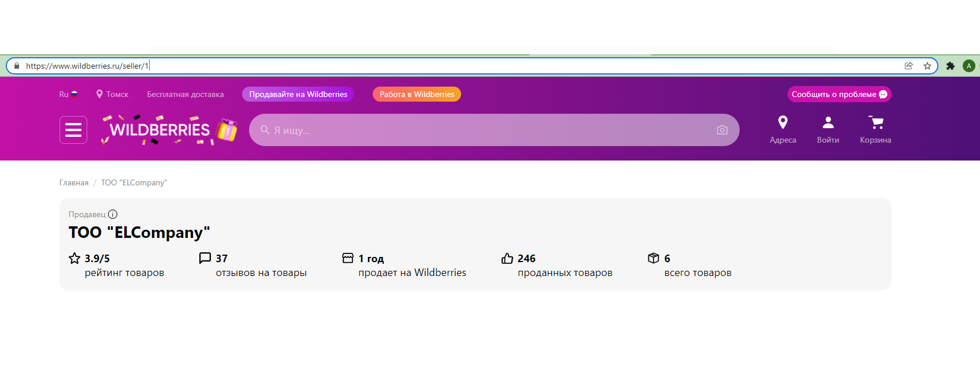Screen dimensions: 980x388
Task: Click the shop icon near '1 год'
Action: point(348,258)
